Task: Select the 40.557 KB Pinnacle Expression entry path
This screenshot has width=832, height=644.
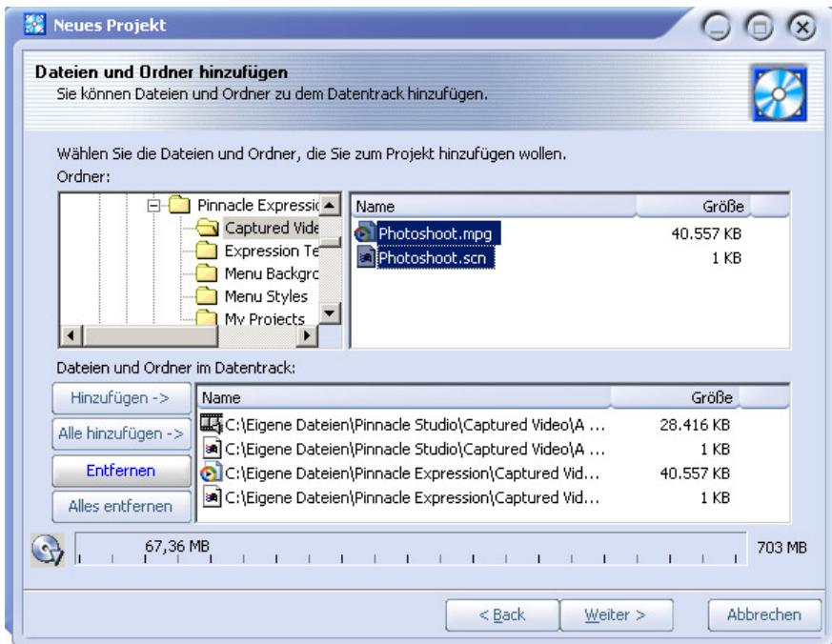Action: 413,473
